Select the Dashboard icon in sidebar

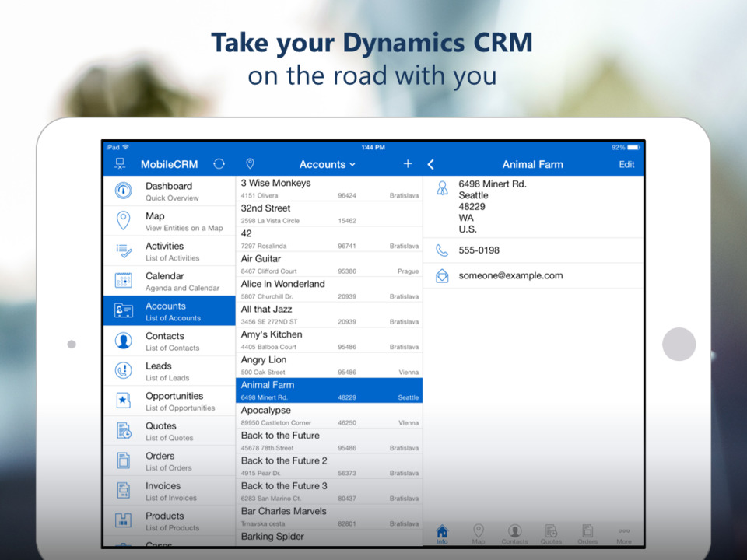(x=124, y=189)
